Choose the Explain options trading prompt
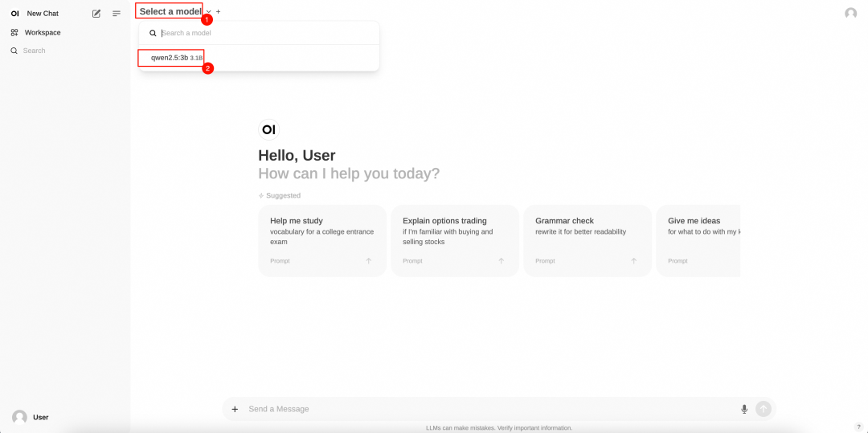The height and width of the screenshot is (433, 868). click(x=454, y=240)
